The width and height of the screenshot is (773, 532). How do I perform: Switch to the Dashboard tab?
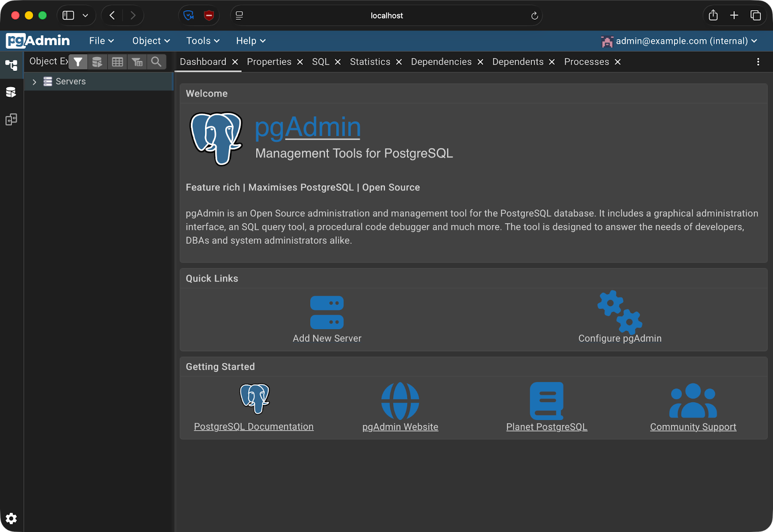tap(203, 62)
